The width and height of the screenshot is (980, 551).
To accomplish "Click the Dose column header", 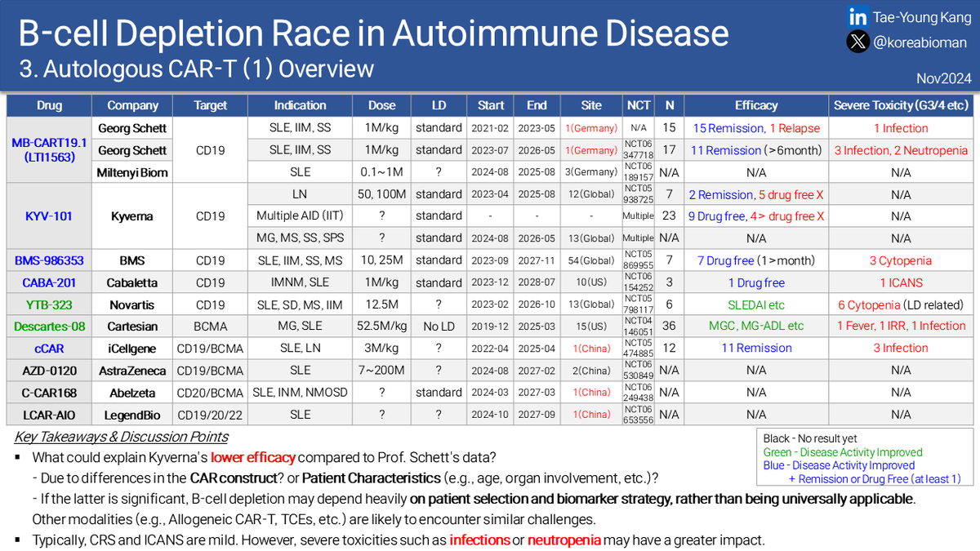I will (x=381, y=105).
